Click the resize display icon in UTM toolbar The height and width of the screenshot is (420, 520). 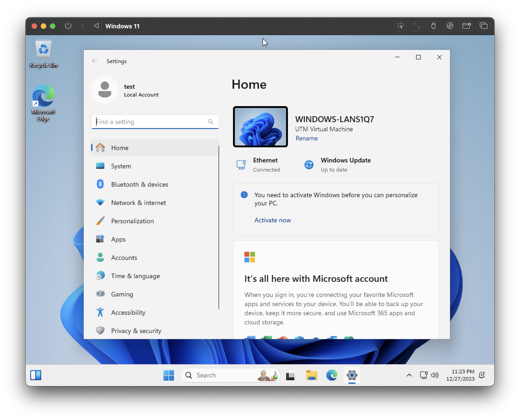click(x=417, y=26)
